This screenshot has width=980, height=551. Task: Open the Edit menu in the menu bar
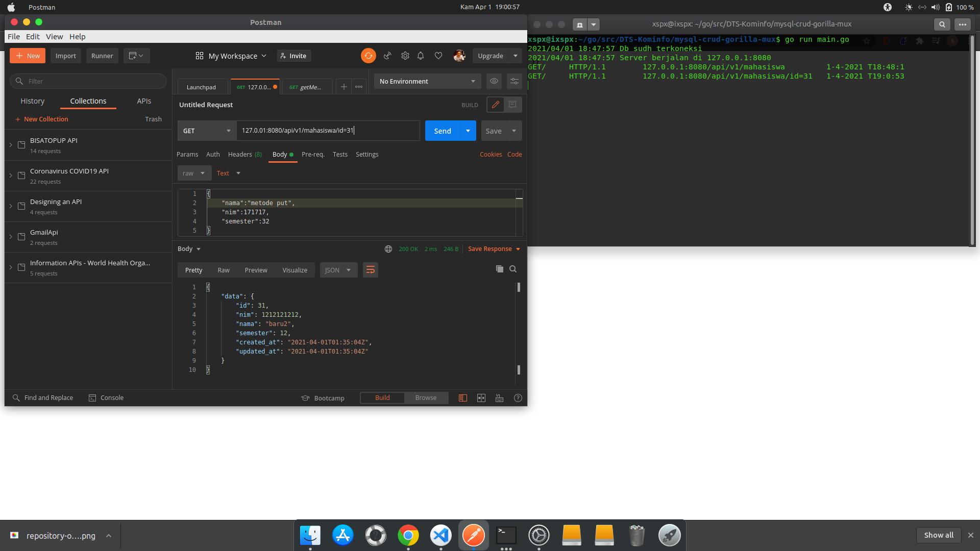(x=32, y=36)
